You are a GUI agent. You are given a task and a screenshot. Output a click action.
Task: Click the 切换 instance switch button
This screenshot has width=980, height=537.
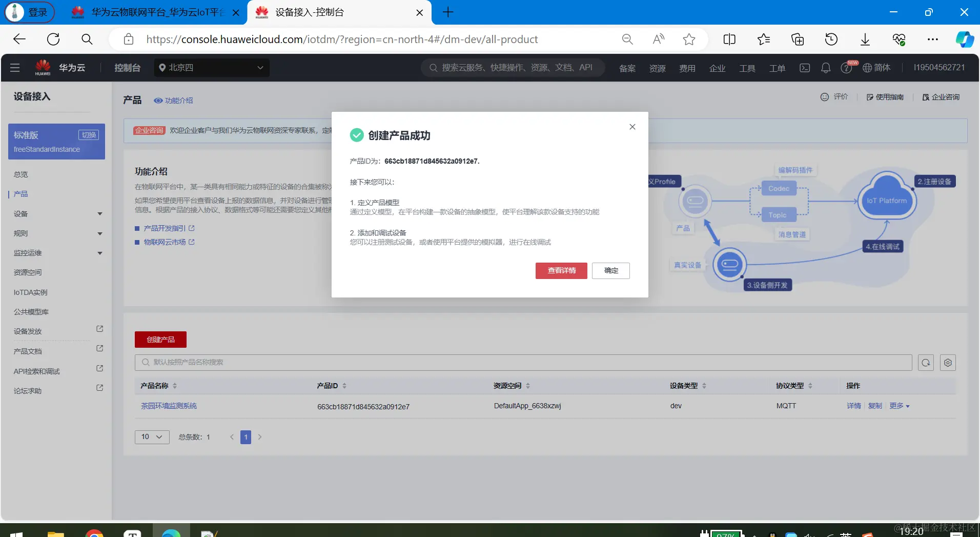[89, 135]
